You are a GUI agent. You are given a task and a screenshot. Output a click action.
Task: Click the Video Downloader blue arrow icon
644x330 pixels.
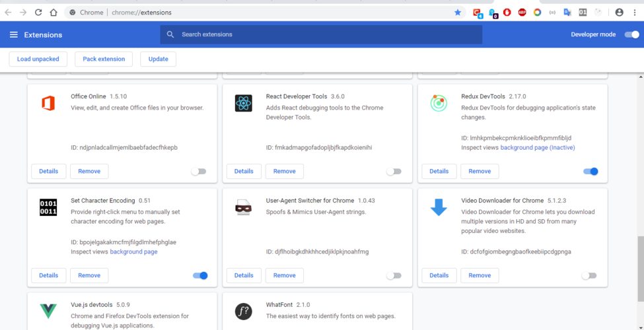tap(438, 207)
